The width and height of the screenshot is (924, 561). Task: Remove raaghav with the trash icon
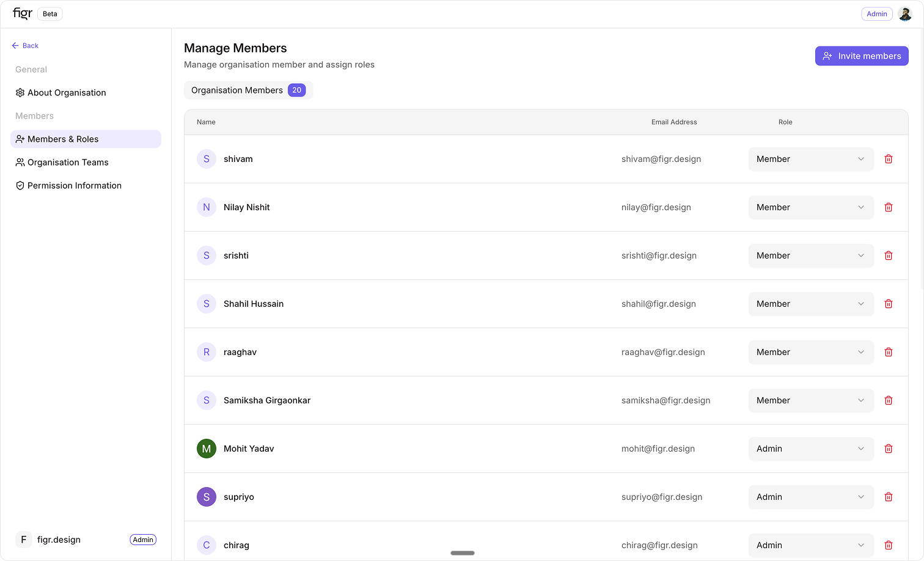coord(889,352)
